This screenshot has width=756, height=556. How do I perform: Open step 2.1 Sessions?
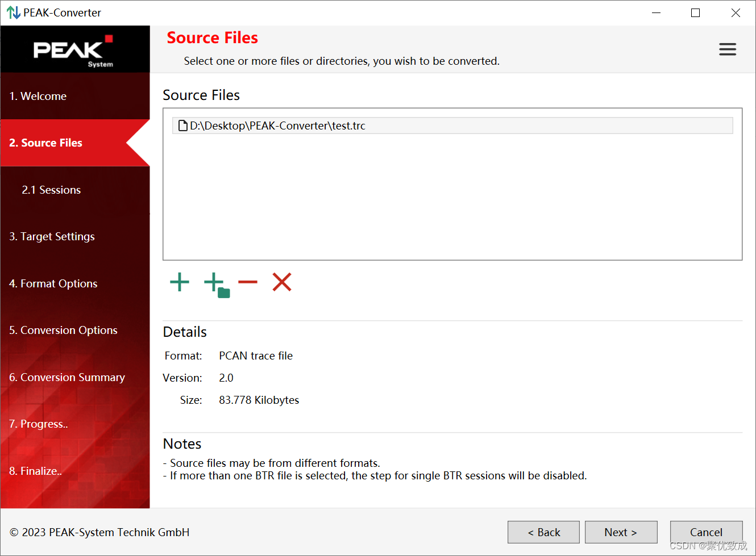75,190
